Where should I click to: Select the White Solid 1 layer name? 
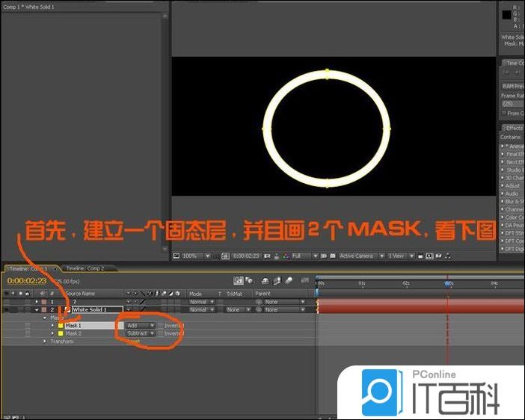pos(97,309)
